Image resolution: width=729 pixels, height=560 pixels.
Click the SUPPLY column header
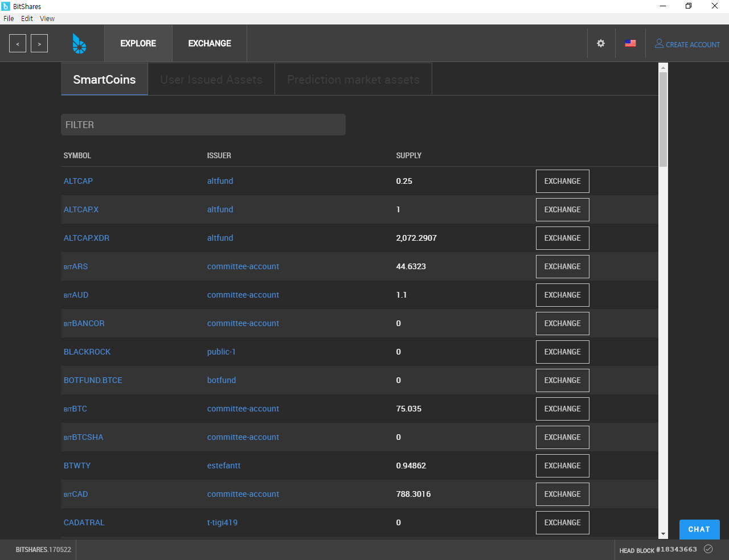[x=409, y=155]
